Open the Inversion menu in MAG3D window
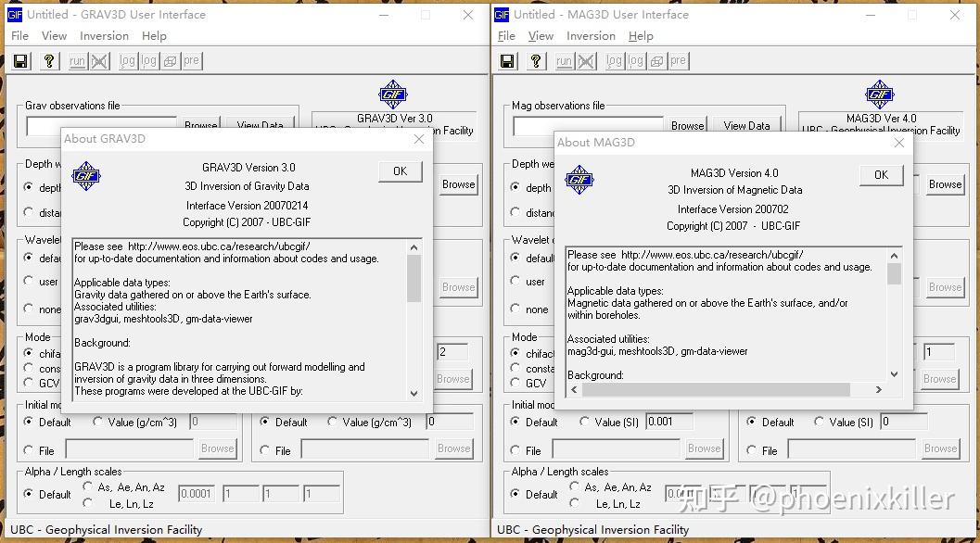 [591, 36]
